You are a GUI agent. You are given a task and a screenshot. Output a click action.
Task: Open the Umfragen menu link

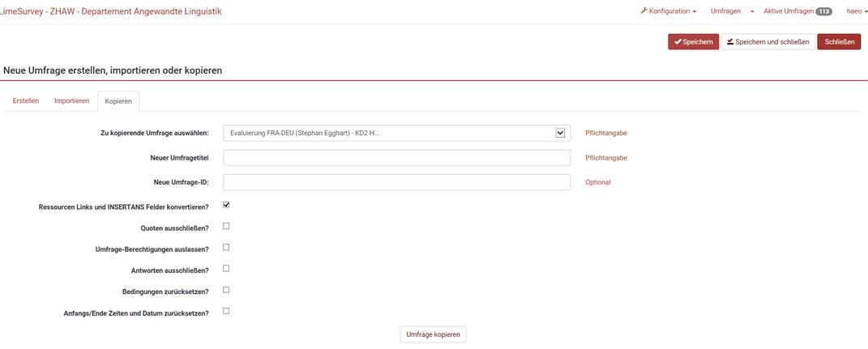tap(725, 11)
